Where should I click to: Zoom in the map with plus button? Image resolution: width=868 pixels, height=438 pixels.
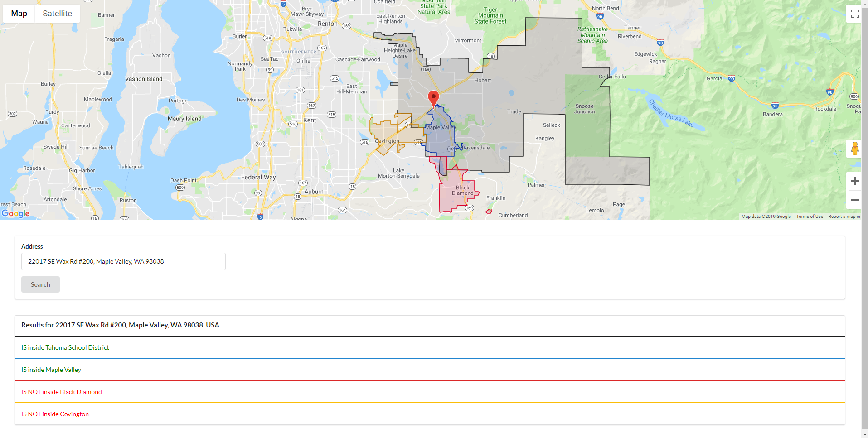855,181
